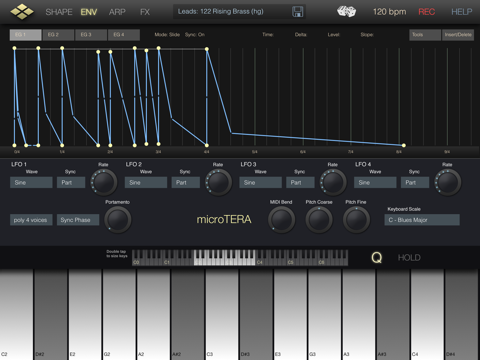Click the Pitch Coarse knob
The height and width of the screenshot is (360, 480).
pyautogui.click(x=319, y=219)
